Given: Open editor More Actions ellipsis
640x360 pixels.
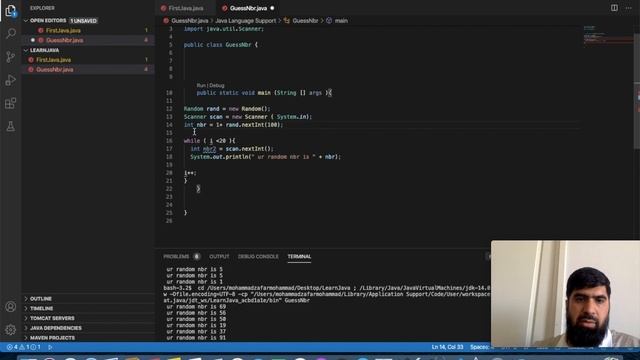Looking at the screenshot, I should click(629, 8).
